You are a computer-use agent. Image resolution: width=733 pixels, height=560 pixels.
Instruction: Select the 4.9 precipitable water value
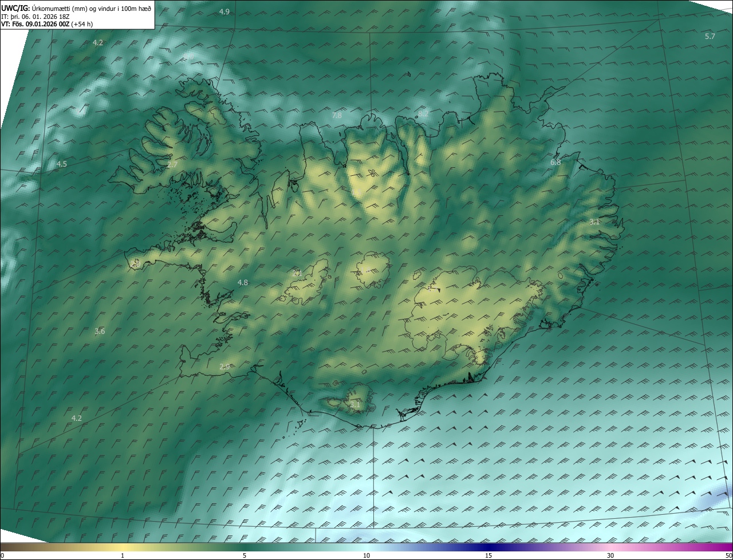click(x=224, y=12)
